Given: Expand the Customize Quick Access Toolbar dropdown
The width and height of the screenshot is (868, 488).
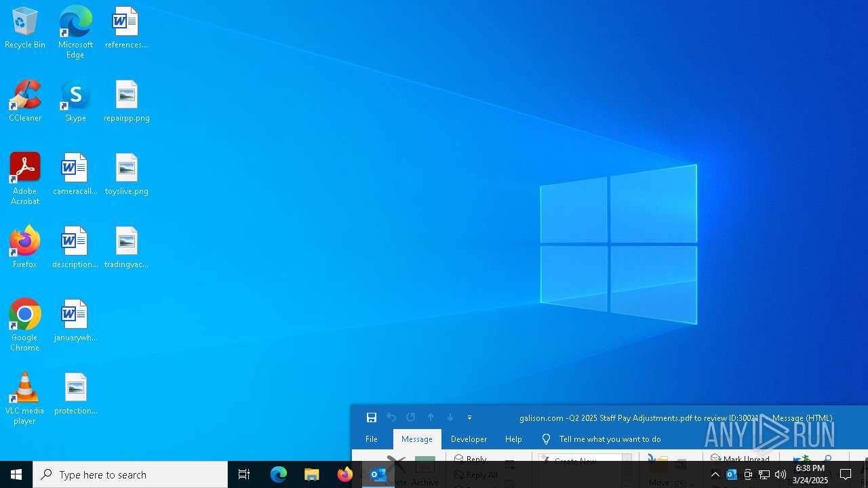Looking at the screenshot, I should [x=469, y=418].
